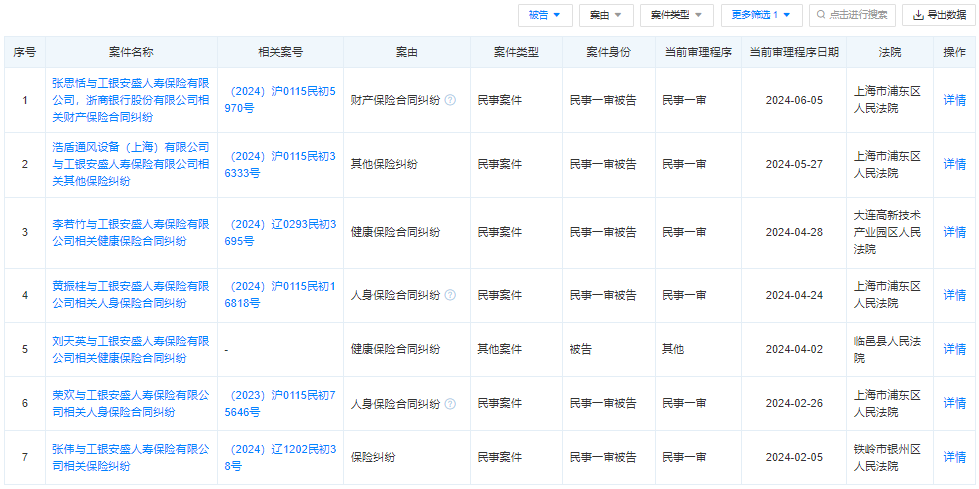Click case number （2024）辽0293民初3695号
This screenshot has height=489, width=979.
tap(280, 232)
